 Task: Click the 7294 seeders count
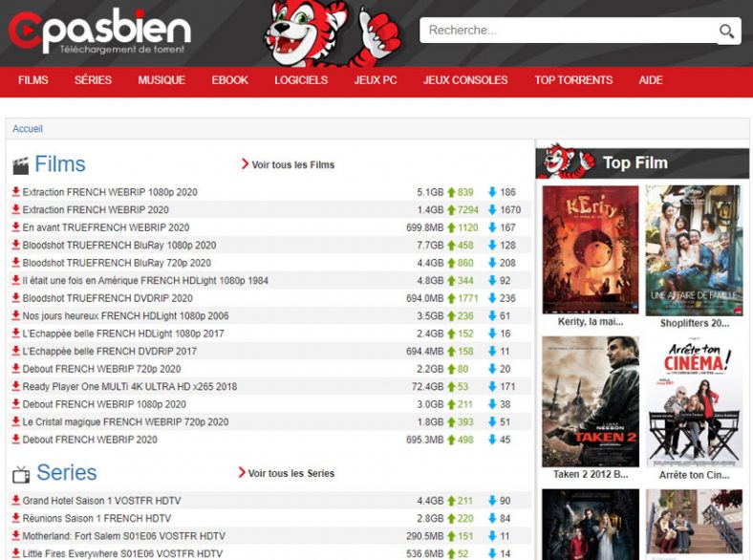coord(467,210)
